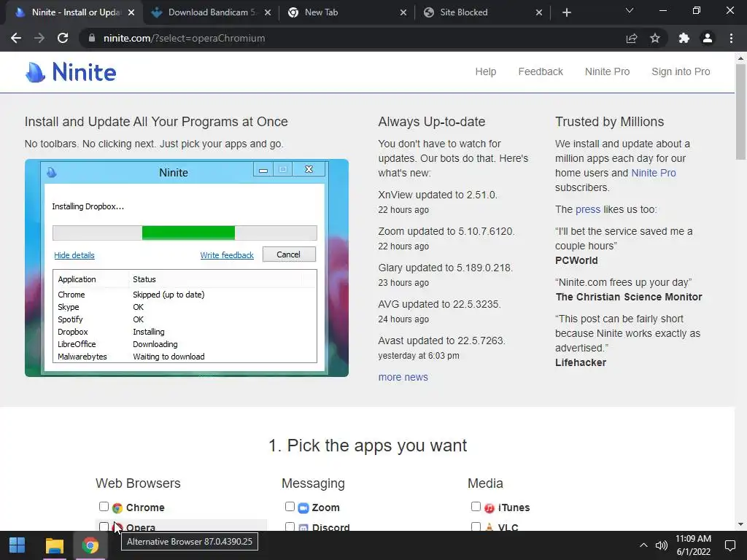Tick the iTunes checkbox
Image resolution: width=747 pixels, height=560 pixels.
tap(476, 507)
